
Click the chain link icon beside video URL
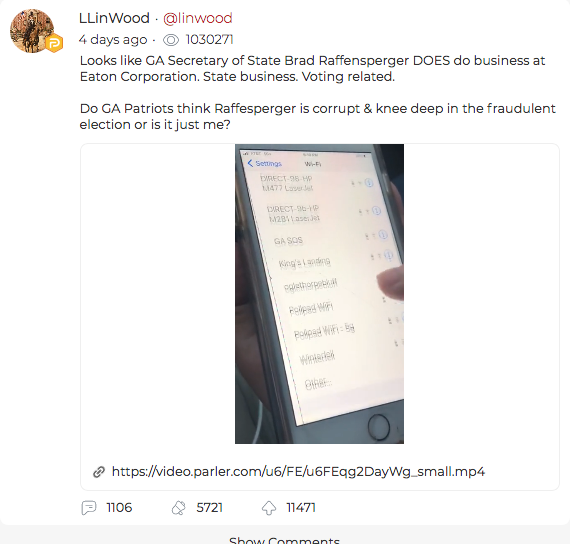click(99, 472)
